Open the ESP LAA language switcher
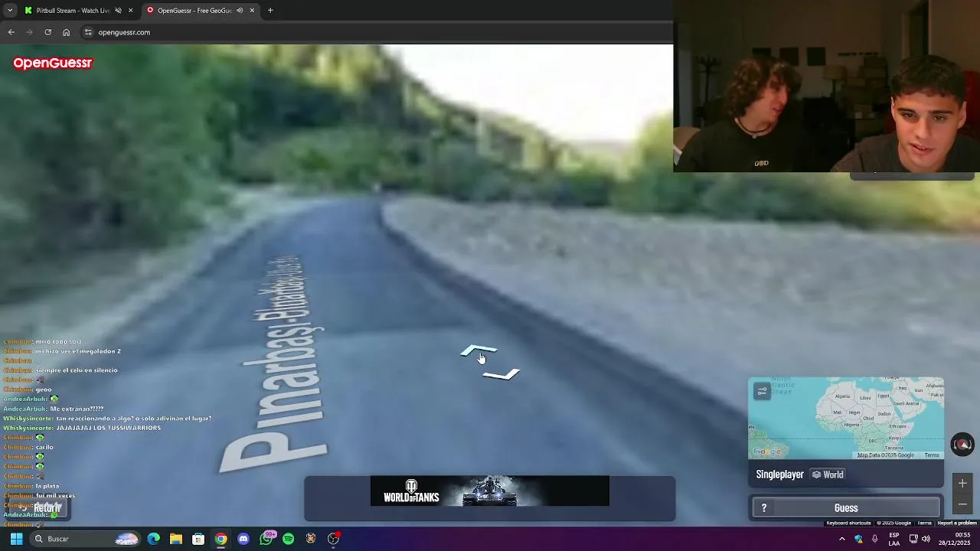 pos(894,539)
